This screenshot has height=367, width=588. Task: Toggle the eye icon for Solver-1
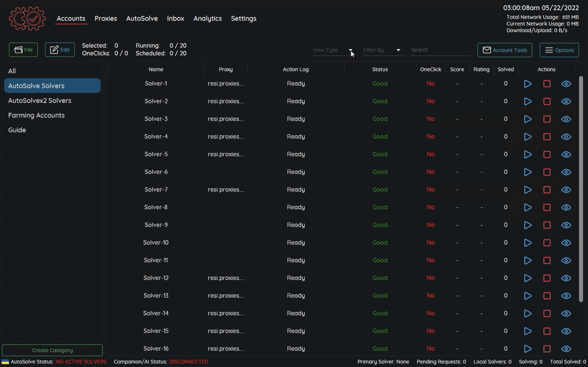566,84
